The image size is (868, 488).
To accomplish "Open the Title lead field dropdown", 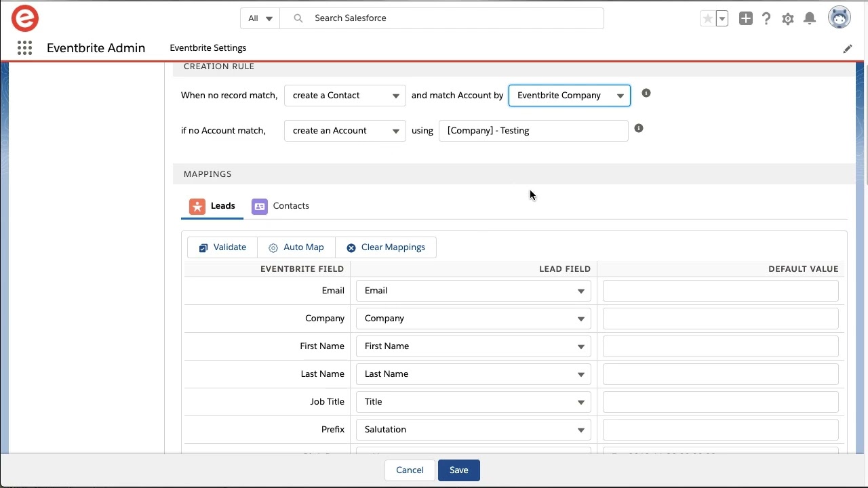I will [x=473, y=402].
